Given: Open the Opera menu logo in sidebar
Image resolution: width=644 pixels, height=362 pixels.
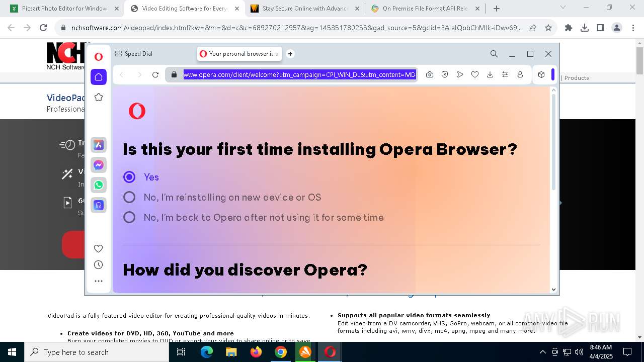Looking at the screenshot, I should pos(99,57).
